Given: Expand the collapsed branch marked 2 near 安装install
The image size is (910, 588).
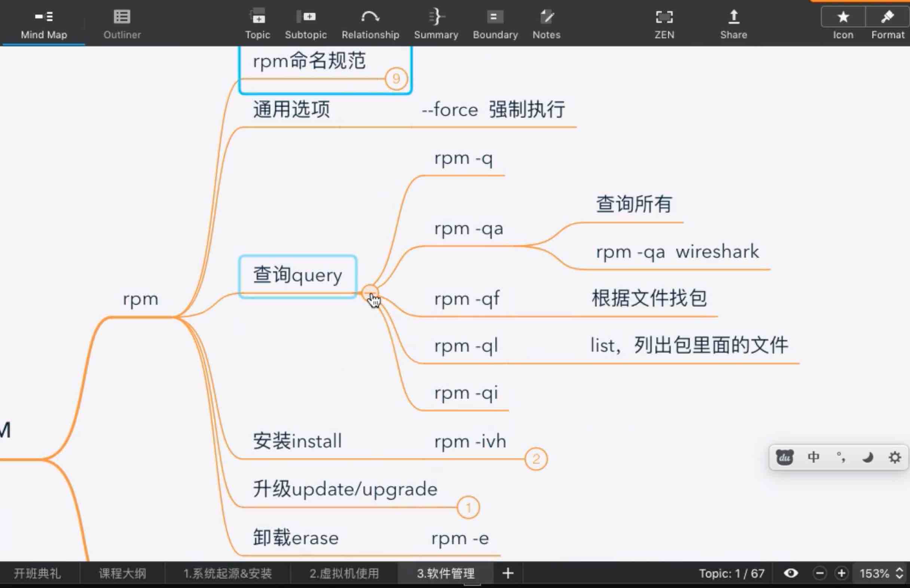Looking at the screenshot, I should coord(536,459).
